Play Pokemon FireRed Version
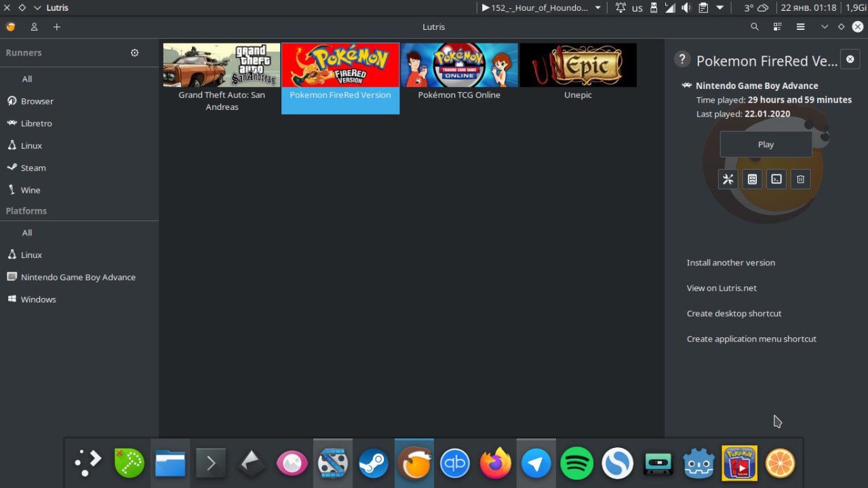This screenshot has height=488, width=868. click(x=766, y=145)
